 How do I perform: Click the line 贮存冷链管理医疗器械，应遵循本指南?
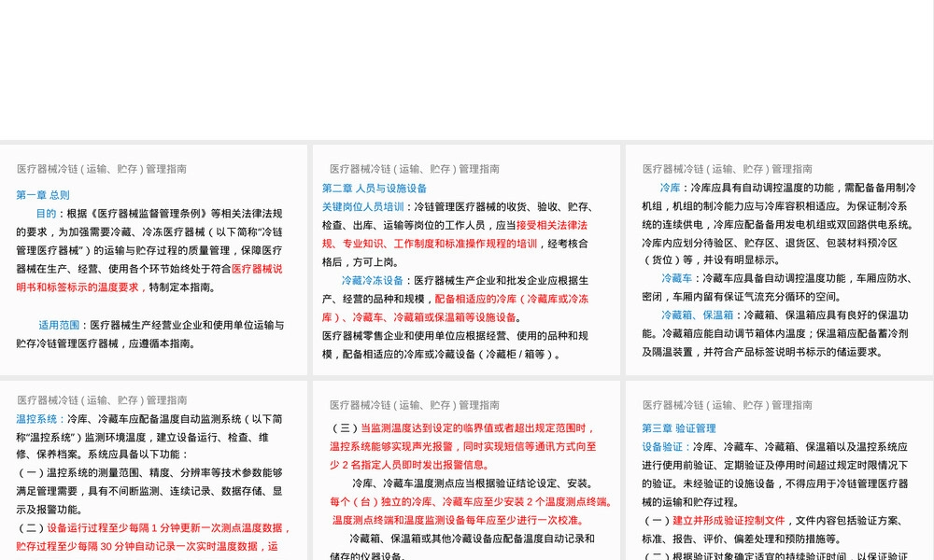[106, 343]
